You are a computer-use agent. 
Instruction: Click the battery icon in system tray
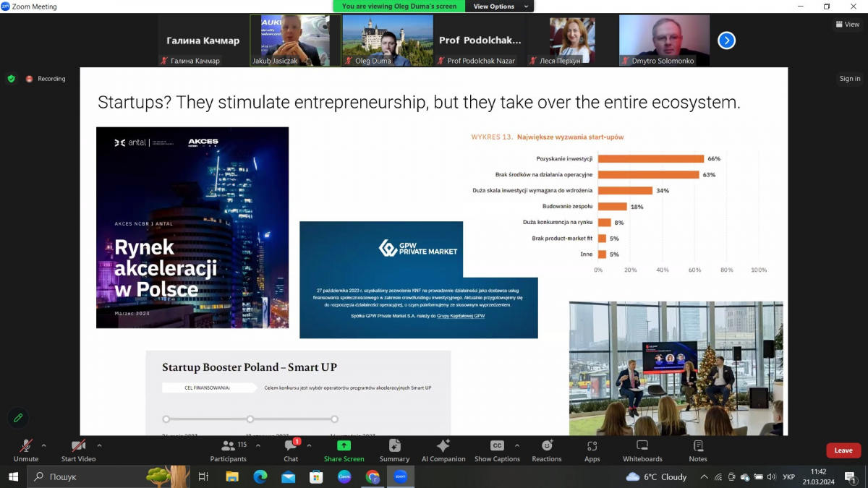click(x=758, y=476)
